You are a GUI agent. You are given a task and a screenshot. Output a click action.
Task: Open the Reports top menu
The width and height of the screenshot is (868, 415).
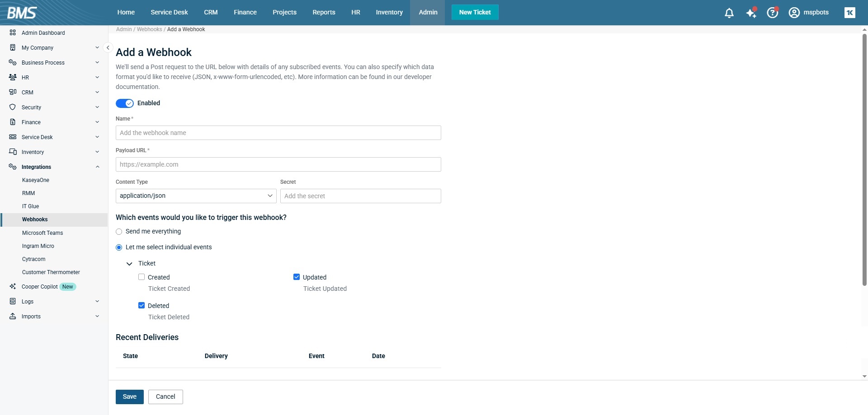click(324, 12)
